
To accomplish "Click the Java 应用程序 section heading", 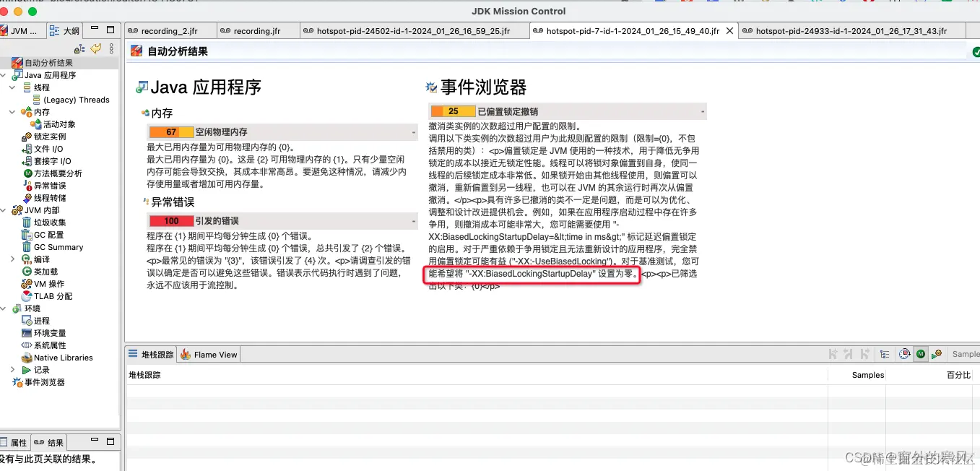I will 206,87.
